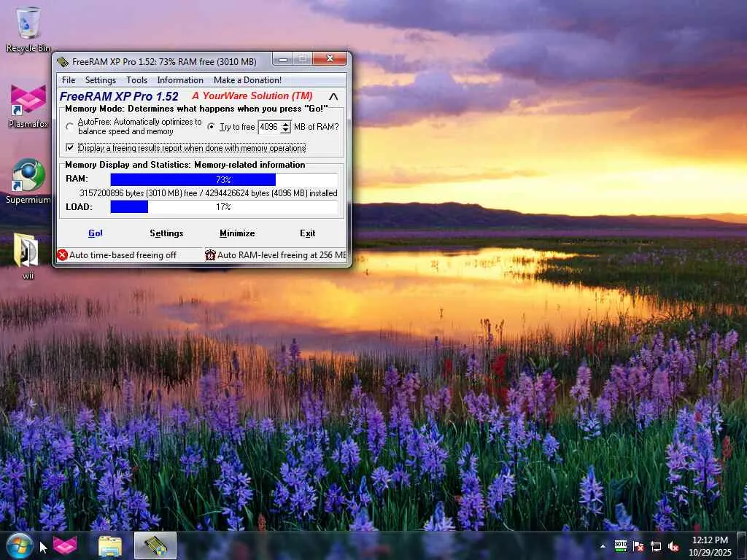Click the alarm clock RAM-level freeing icon

210,255
